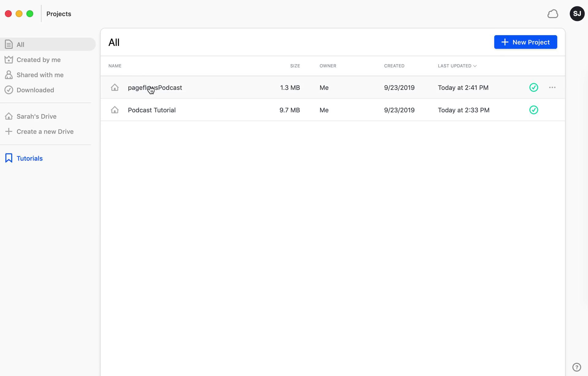Select the Podcast Tutorial project entry

pyautogui.click(x=152, y=110)
